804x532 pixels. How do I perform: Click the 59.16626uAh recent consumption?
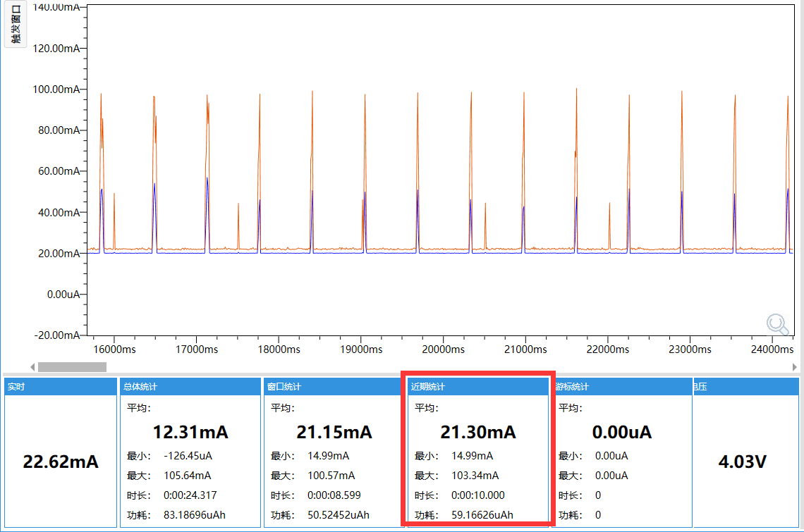point(482,515)
